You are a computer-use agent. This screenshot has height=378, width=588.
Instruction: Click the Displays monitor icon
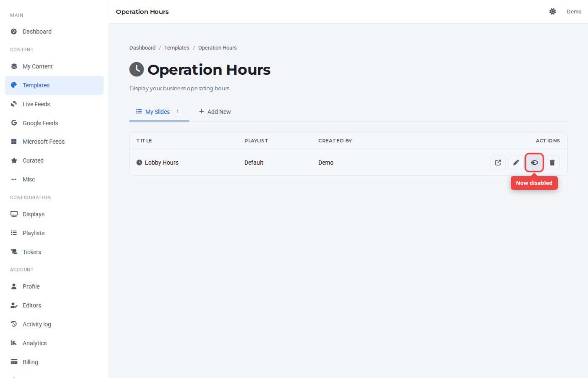14,214
